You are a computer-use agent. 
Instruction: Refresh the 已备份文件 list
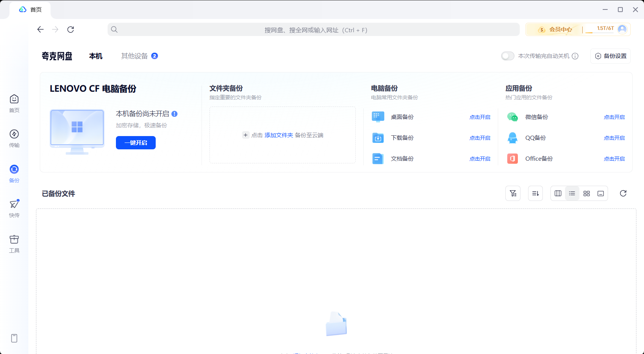click(623, 193)
